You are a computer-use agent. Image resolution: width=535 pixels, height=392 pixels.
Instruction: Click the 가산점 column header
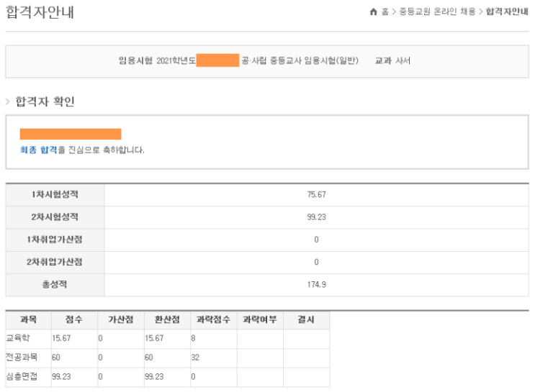click(120, 319)
